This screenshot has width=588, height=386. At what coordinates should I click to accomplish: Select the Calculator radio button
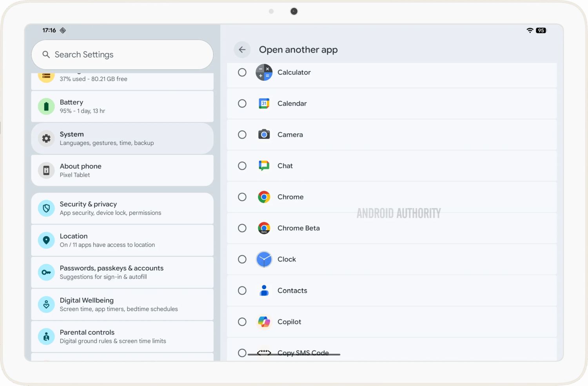coord(242,72)
